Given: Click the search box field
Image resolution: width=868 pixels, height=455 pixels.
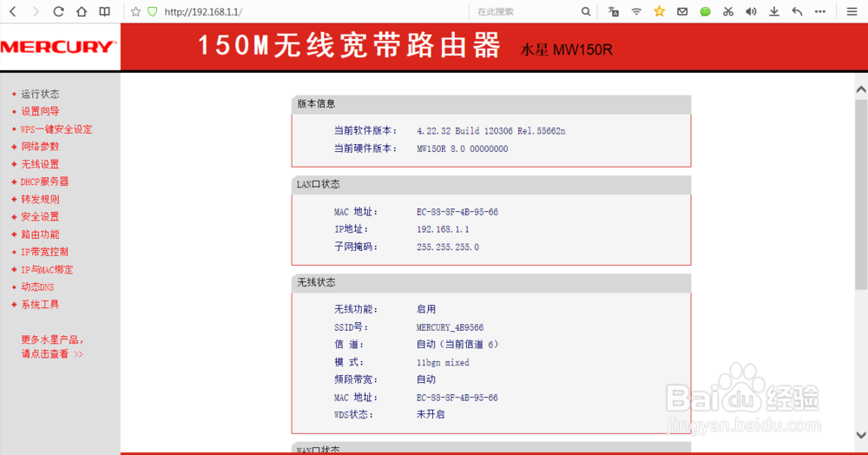Looking at the screenshot, I should [x=526, y=11].
